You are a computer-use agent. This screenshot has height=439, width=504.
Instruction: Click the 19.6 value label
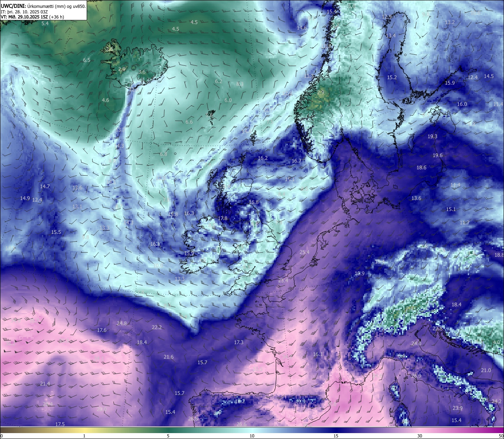tap(437, 155)
